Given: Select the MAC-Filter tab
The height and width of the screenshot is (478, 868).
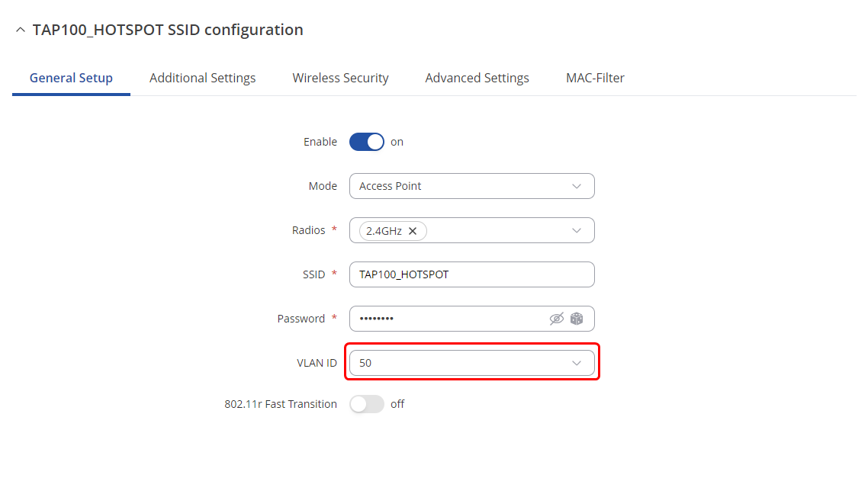Looking at the screenshot, I should [595, 78].
